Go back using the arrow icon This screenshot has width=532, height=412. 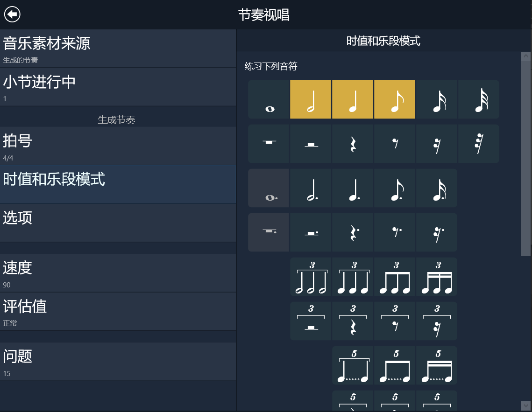tap(12, 14)
